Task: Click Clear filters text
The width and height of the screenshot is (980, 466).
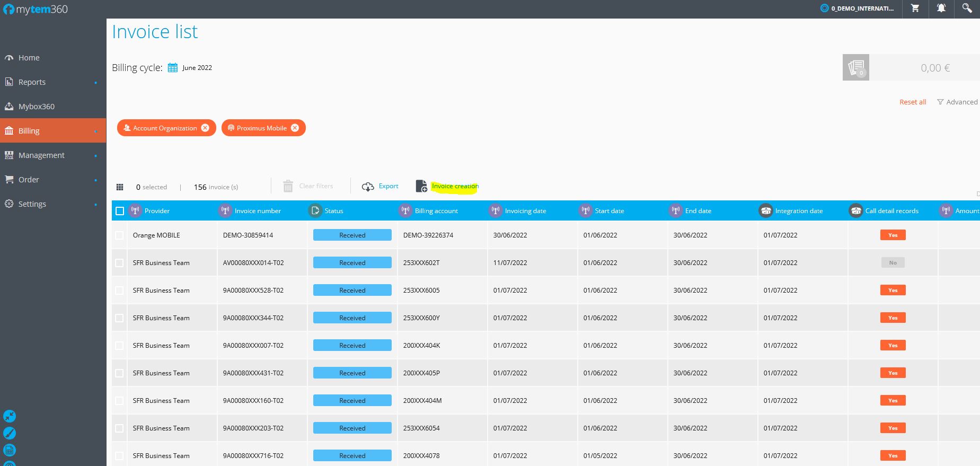Action: click(316, 186)
